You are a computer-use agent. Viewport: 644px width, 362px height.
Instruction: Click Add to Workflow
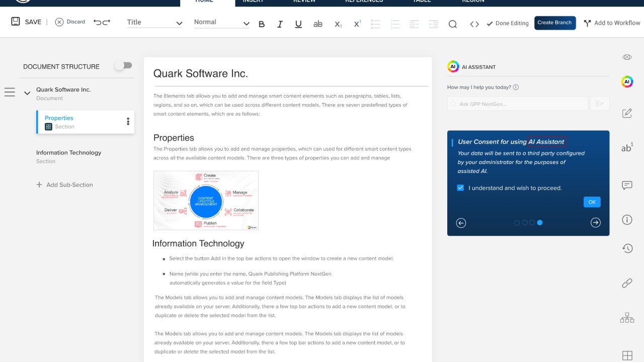point(612,23)
